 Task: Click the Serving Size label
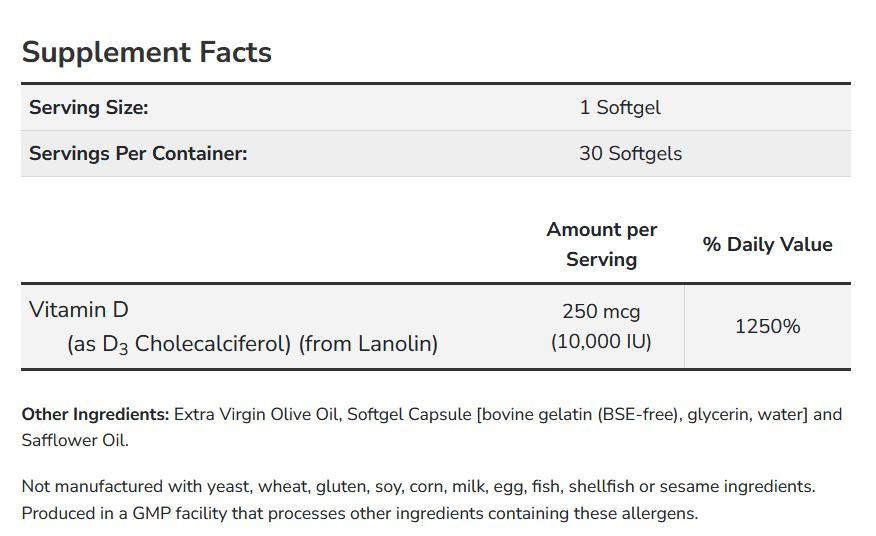tap(88, 107)
